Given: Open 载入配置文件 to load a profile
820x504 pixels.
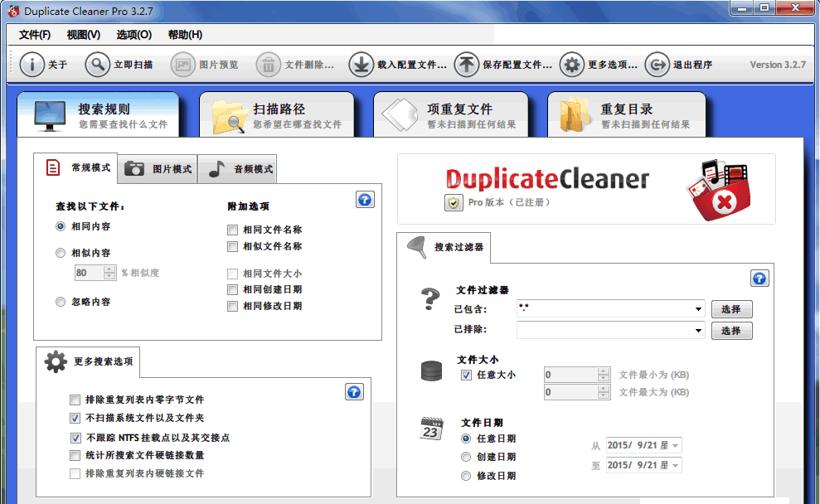Looking at the screenshot, I should [361, 64].
